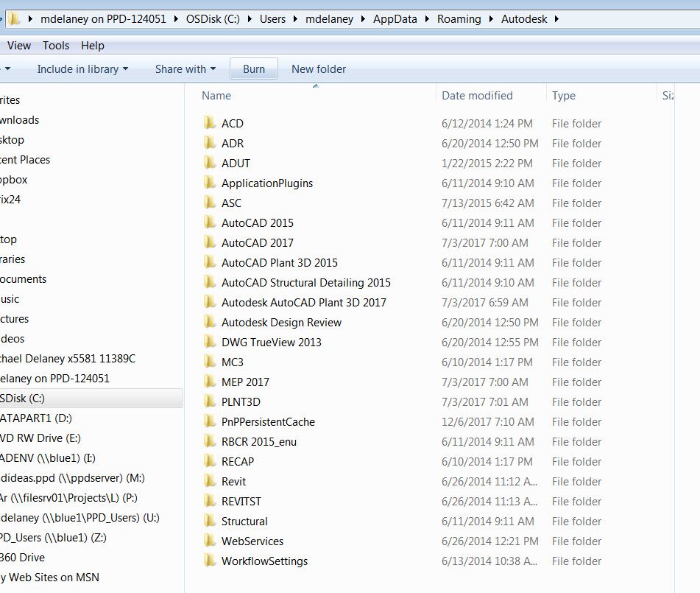Click the PLNT3D folder icon
Image resolution: width=700 pixels, height=593 pixels.
[x=209, y=401]
